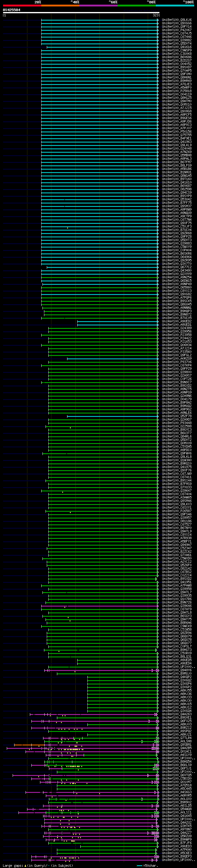Click the red 20% identity color segment

point(22,6)
